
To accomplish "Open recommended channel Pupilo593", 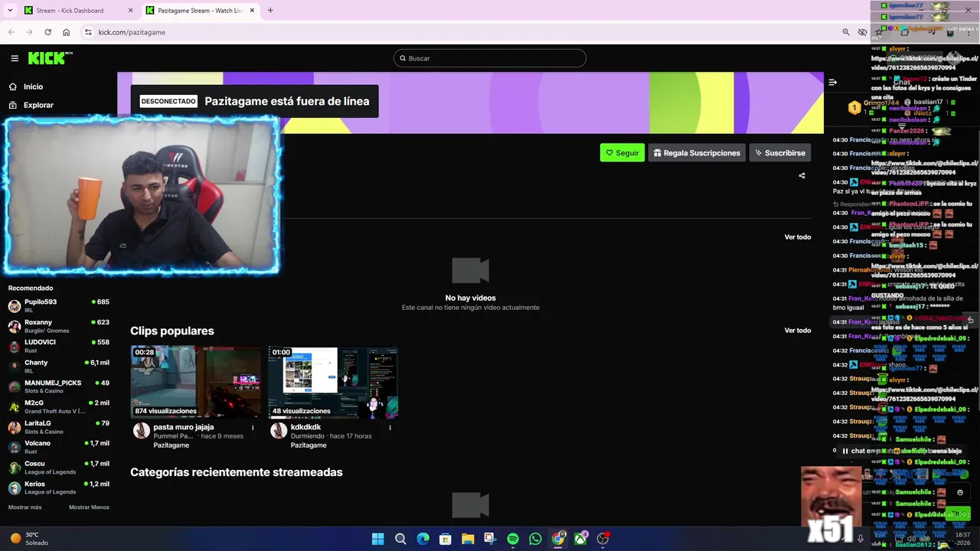I will [59, 305].
